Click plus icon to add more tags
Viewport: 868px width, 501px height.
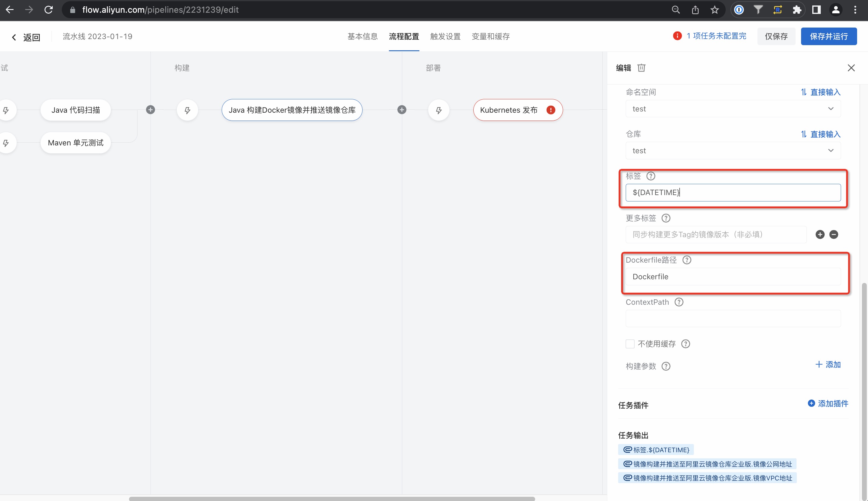820,235
